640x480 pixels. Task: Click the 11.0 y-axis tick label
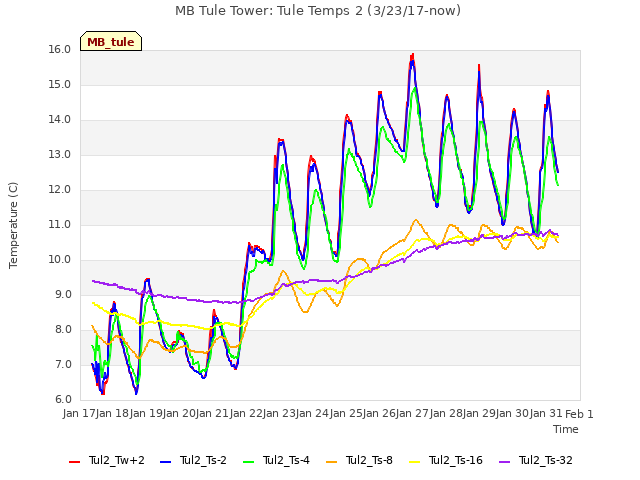60,224
